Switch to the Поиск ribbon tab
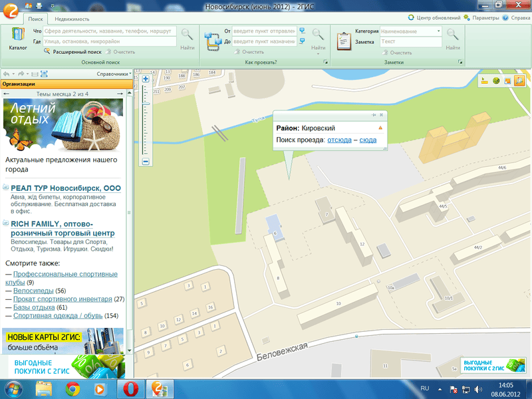Screen dimensions: 532x399 tap(35, 19)
